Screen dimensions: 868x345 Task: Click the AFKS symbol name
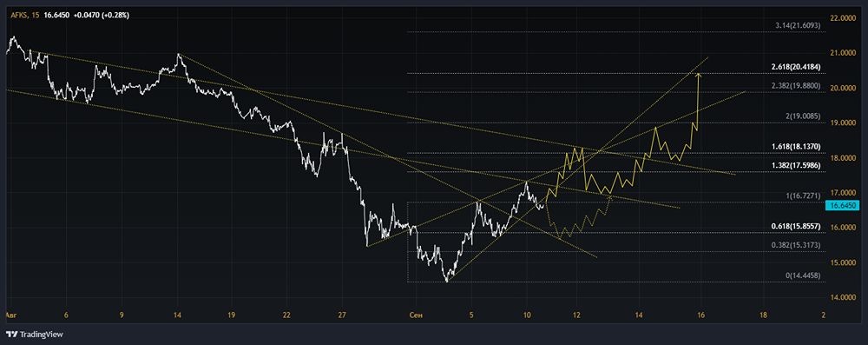(19, 16)
